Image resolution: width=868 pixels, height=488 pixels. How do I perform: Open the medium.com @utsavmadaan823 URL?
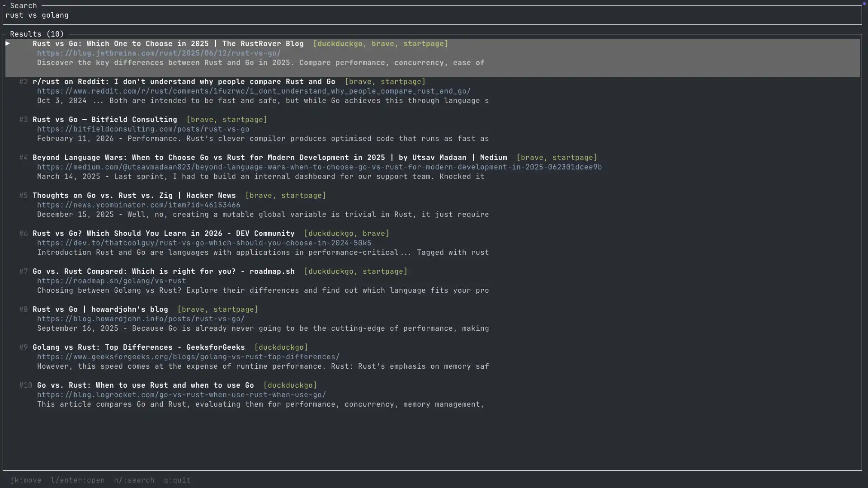pos(320,167)
